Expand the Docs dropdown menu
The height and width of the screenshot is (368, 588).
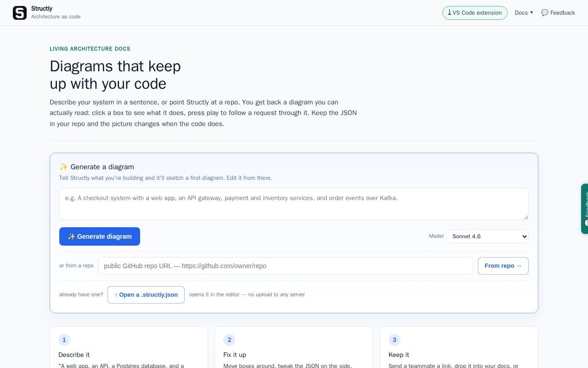point(524,13)
